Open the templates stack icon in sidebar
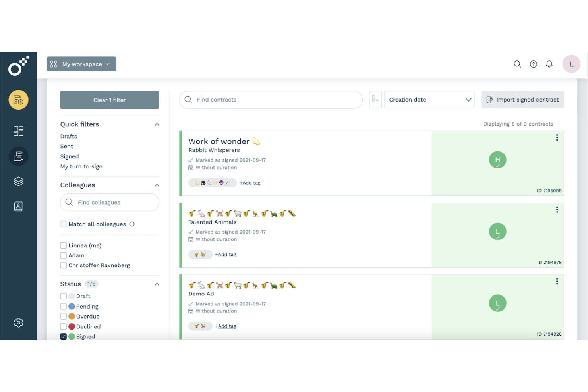 pyautogui.click(x=18, y=181)
